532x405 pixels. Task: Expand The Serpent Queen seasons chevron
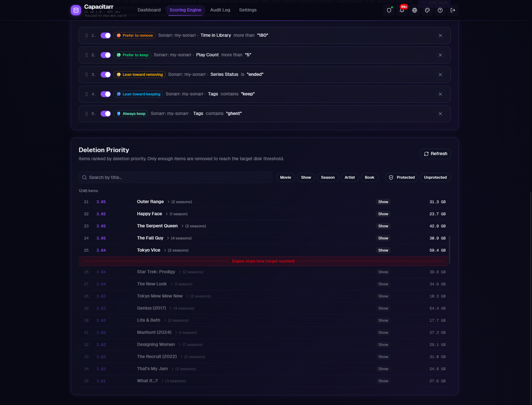182,226
